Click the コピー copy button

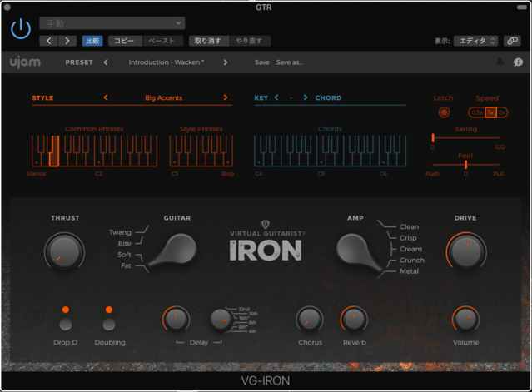click(x=124, y=41)
